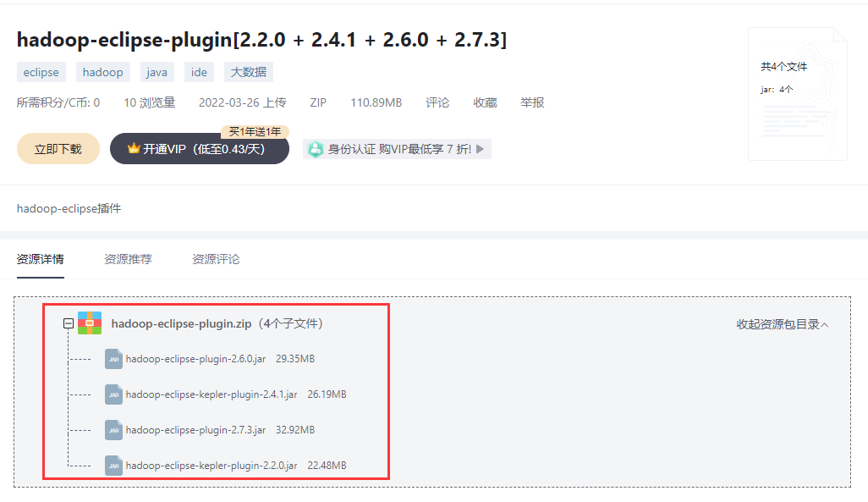Screen dimensions: 868x502
Task: Click the zip archive icon for hadoop-eclipse-plugin.zip
Action: (90, 323)
